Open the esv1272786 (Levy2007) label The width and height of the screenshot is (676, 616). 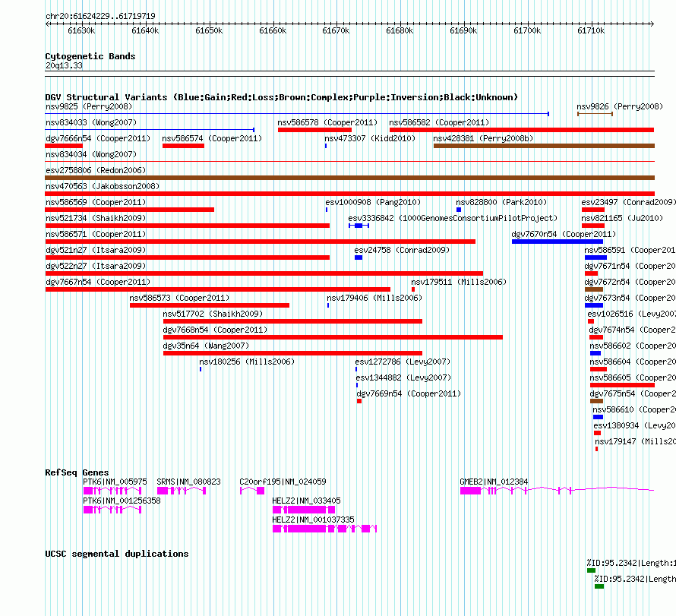[x=403, y=362]
